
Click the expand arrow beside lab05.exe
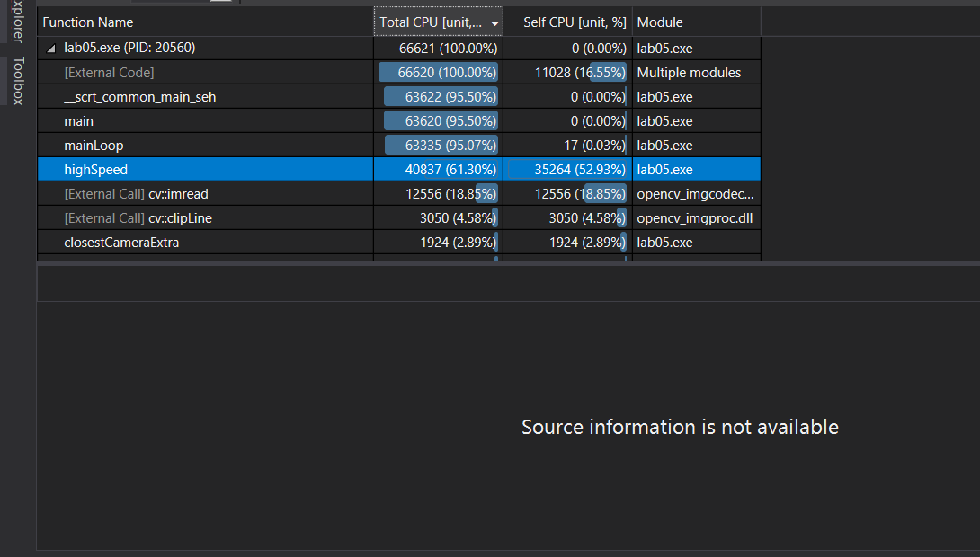(x=51, y=49)
